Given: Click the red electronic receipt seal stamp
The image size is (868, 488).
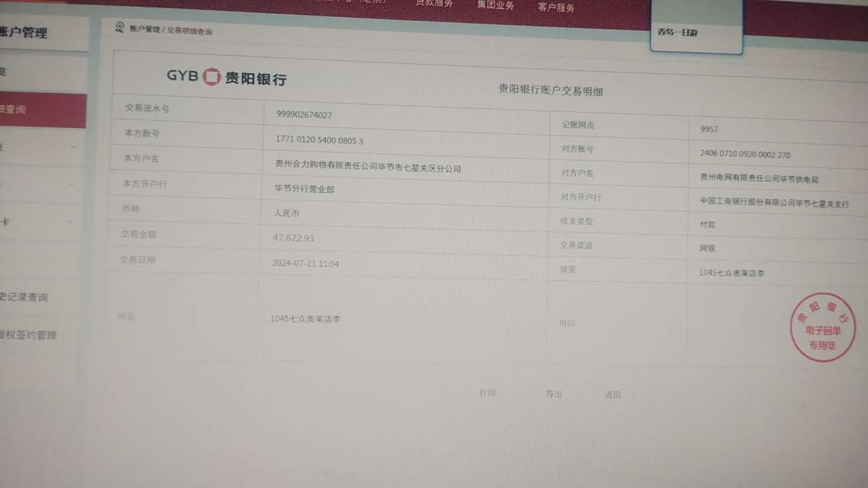Looking at the screenshot, I should pos(822,328).
